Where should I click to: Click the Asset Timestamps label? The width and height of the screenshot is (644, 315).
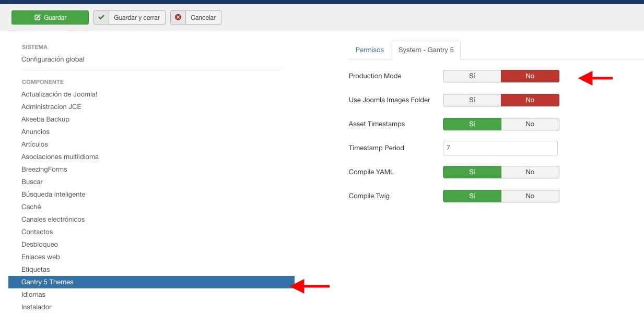pos(377,124)
